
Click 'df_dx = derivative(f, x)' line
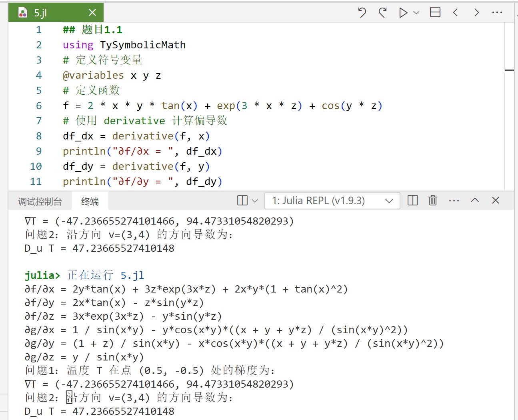click(x=136, y=136)
